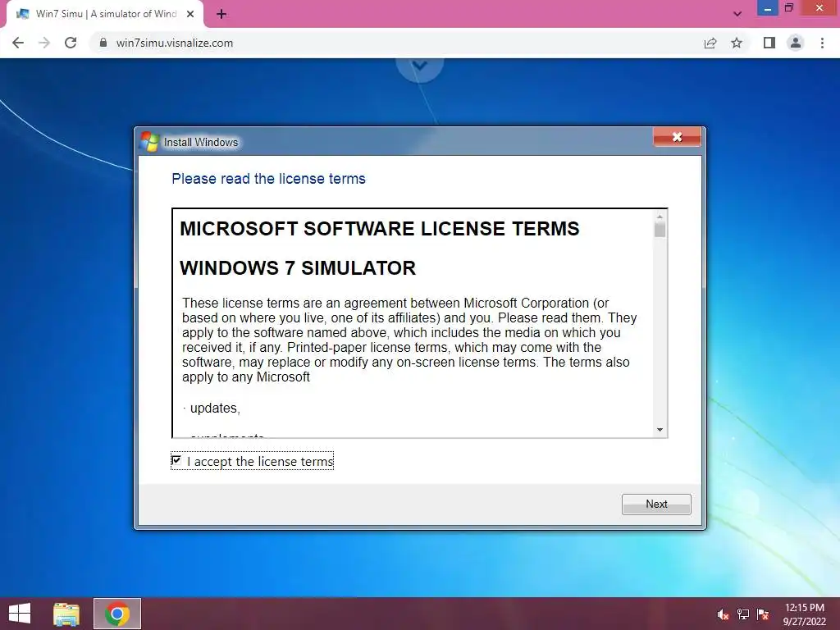
Task: Click the license scrollbar thumb
Action: pyautogui.click(x=660, y=230)
